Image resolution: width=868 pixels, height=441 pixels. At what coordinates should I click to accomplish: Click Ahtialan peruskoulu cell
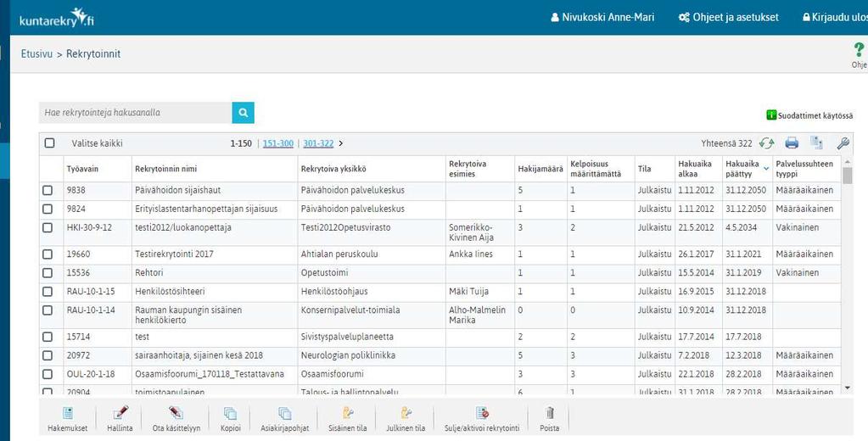pyautogui.click(x=339, y=254)
